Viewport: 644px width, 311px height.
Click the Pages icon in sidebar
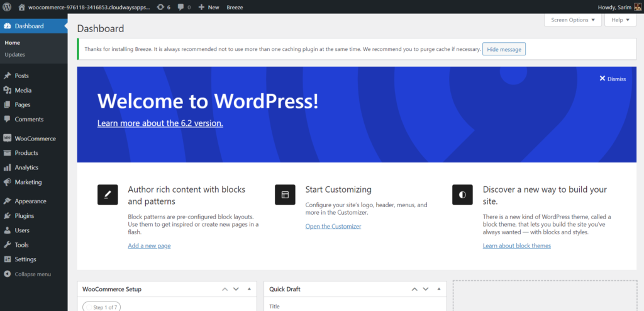pyautogui.click(x=7, y=105)
